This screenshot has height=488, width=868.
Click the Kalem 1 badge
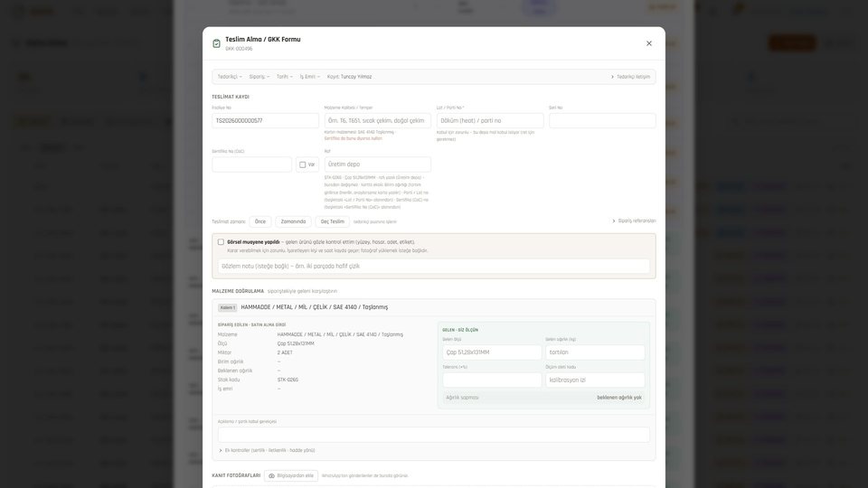tap(228, 307)
